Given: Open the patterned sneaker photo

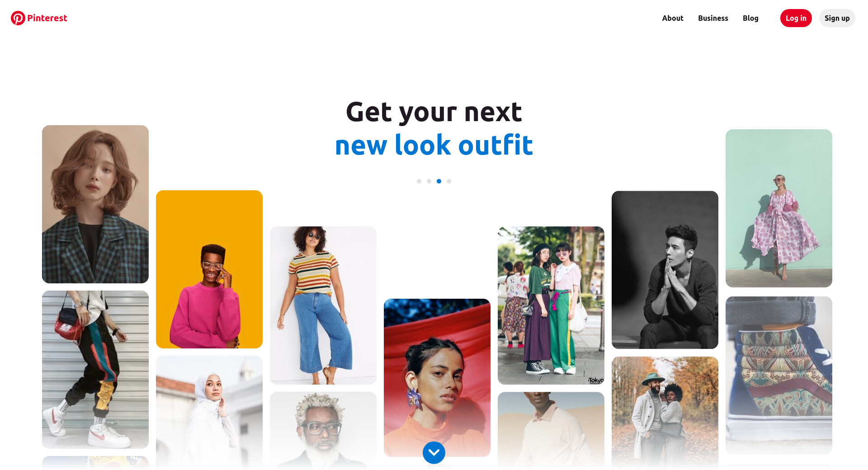Looking at the screenshot, I should [779, 375].
